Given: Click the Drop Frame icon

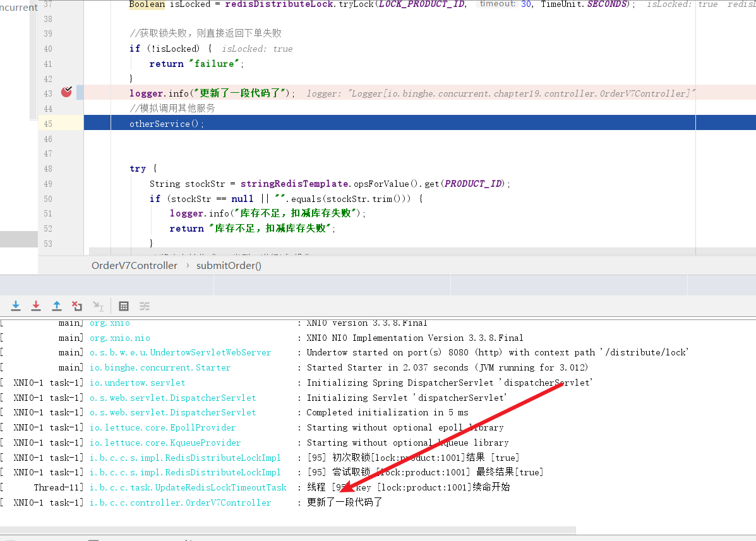Looking at the screenshot, I should point(77,306).
